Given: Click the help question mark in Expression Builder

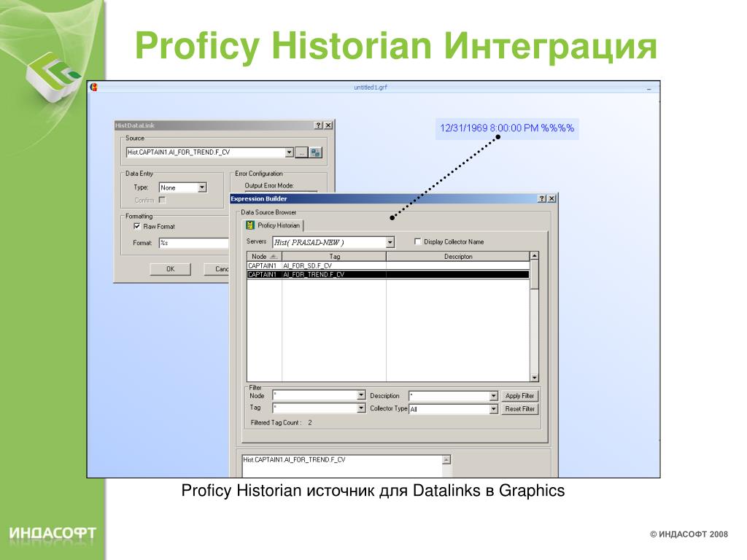Looking at the screenshot, I should pos(542,198).
